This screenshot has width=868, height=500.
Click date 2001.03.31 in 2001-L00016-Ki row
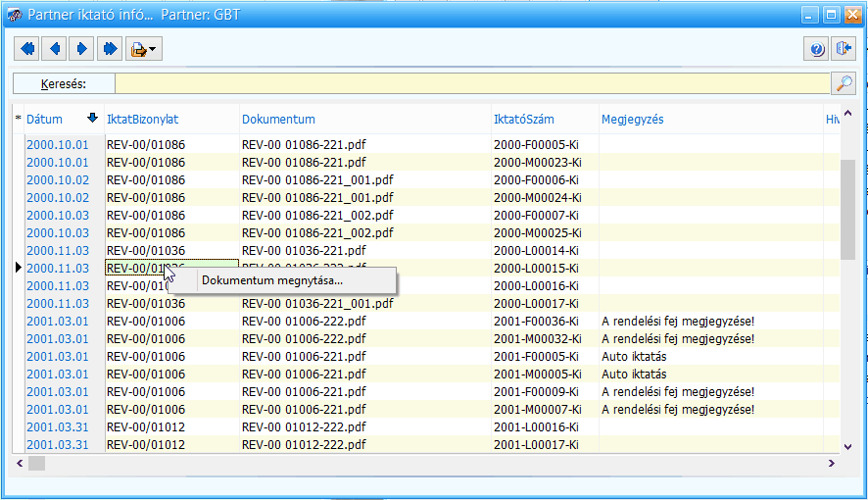tap(58, 426)
